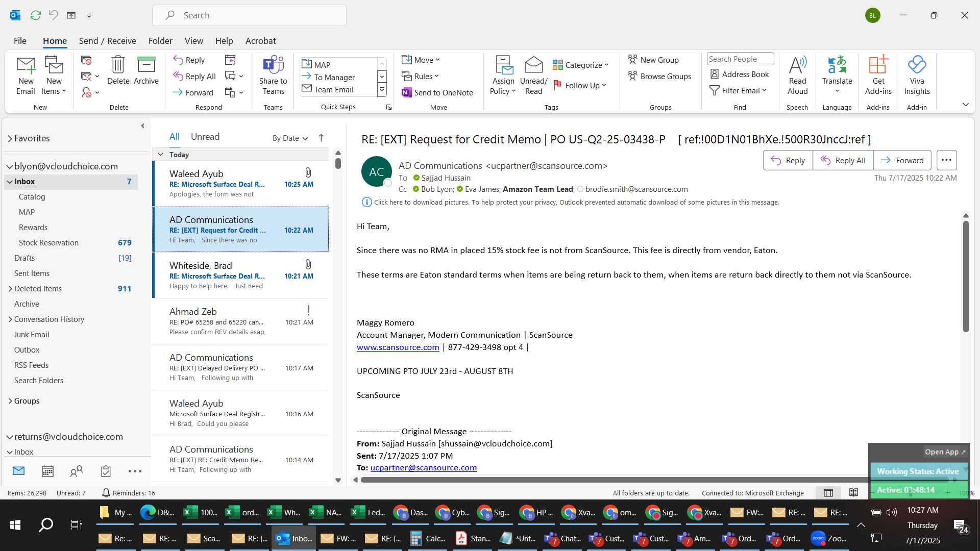Open www.scansource.com link in email

click(x=398, y=347)
